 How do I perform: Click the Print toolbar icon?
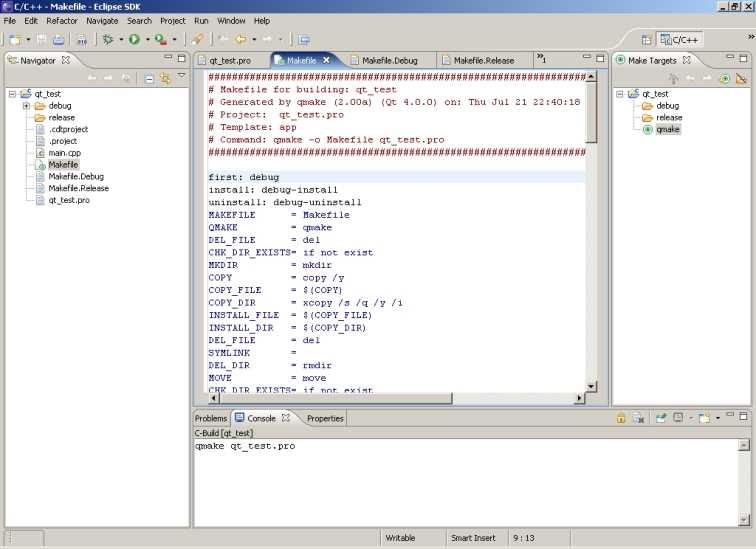pos(58,40)
